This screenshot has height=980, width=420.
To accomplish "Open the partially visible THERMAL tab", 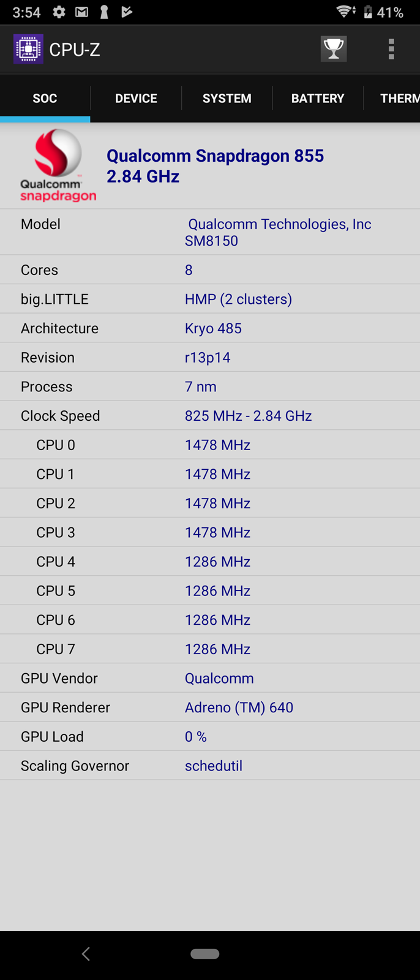I will tap(399, 98).
